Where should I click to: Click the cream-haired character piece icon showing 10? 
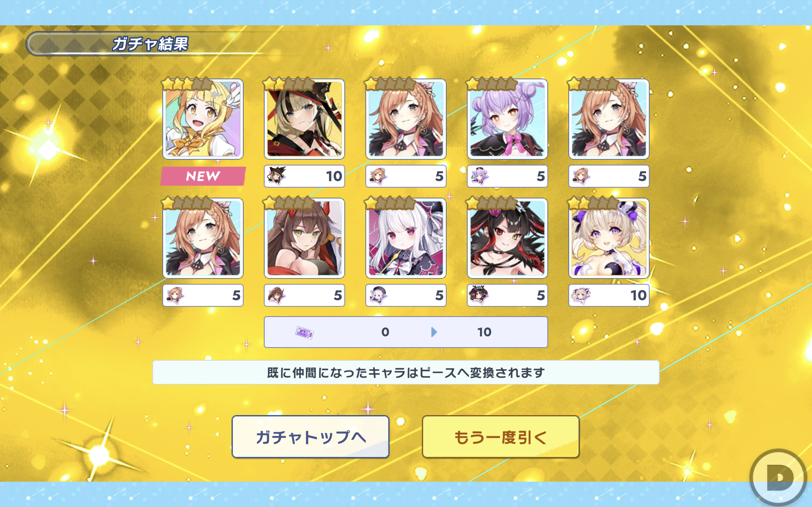(x=581, y=295)
